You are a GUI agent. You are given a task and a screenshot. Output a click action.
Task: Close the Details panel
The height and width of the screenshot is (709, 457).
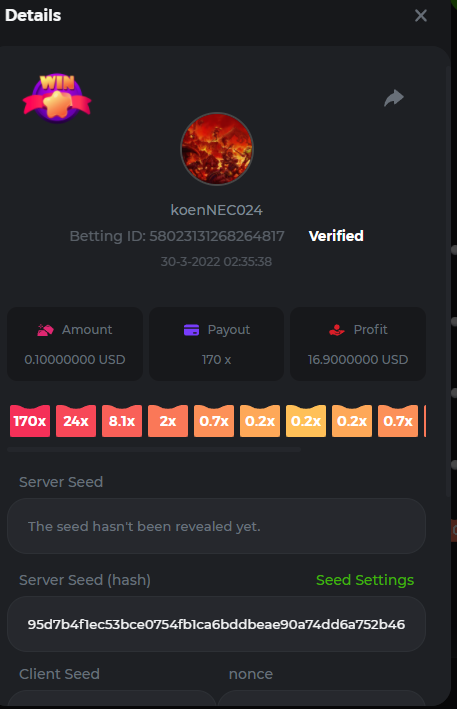(x=421, y=16)
